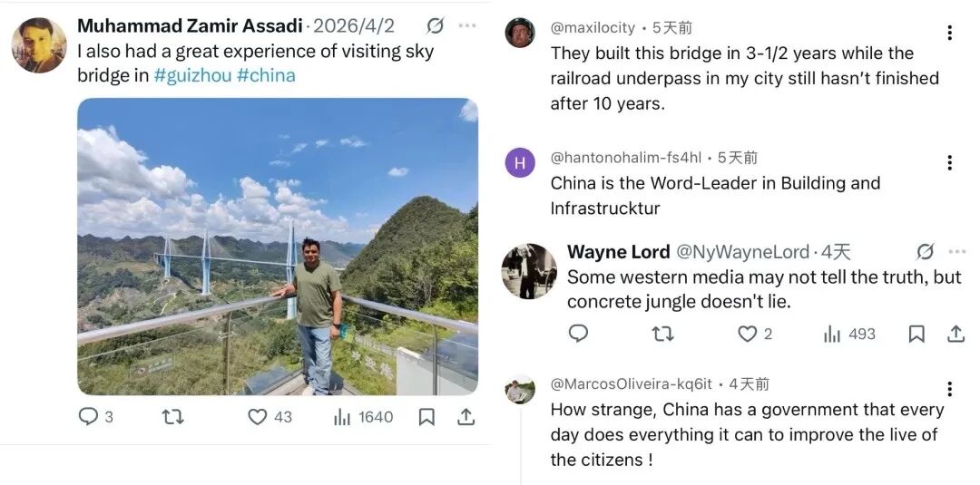Share the Guizhou bridge post
980x485 pixels.
tap(465, 416)
